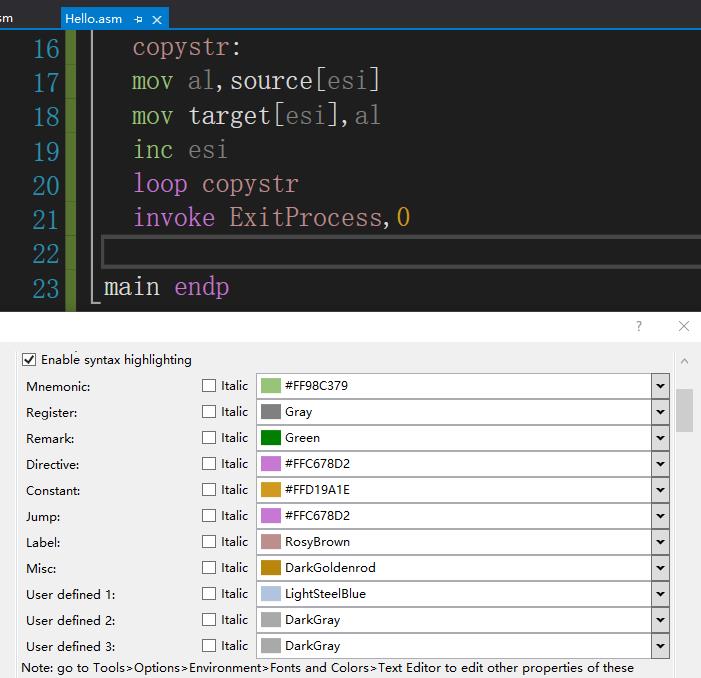Click the options panel scrollbar thumb
This screenshot has height=678, width=701.
(x=684, y=410)
